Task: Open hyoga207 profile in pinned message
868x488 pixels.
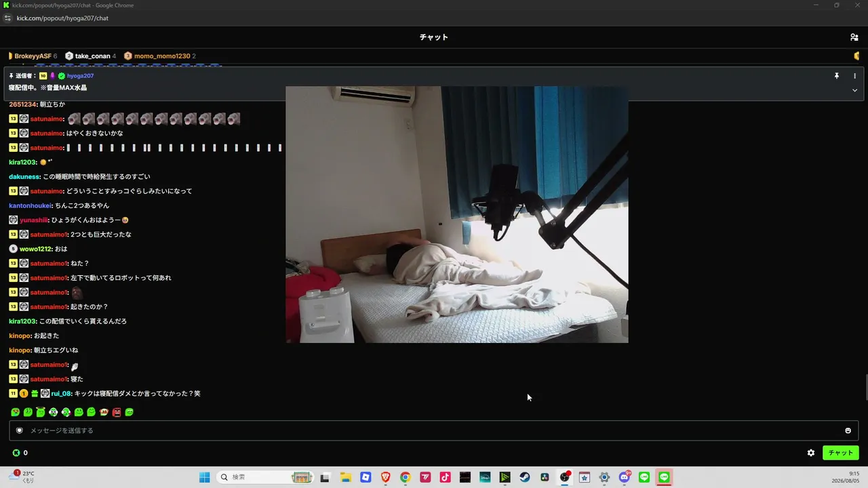Action: [80, 76]
